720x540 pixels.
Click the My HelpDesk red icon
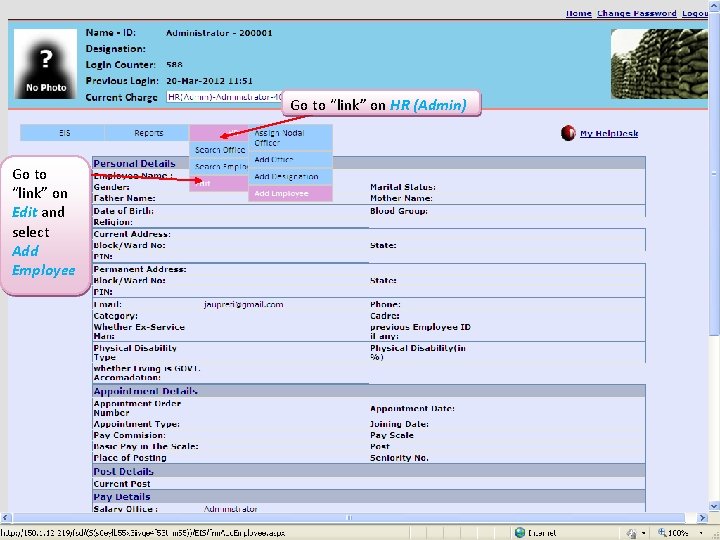568,133
